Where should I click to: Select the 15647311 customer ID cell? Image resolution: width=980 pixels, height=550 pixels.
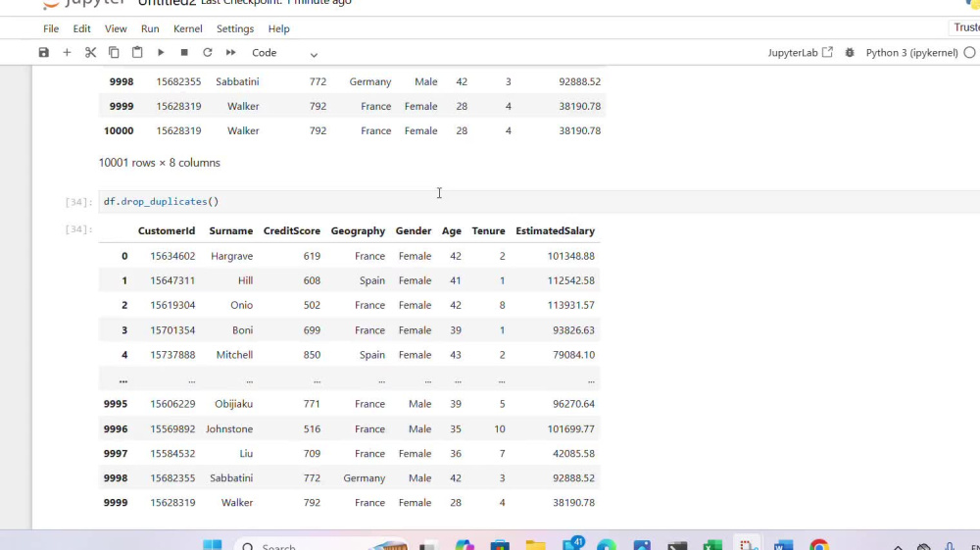(x=172, y=280)
